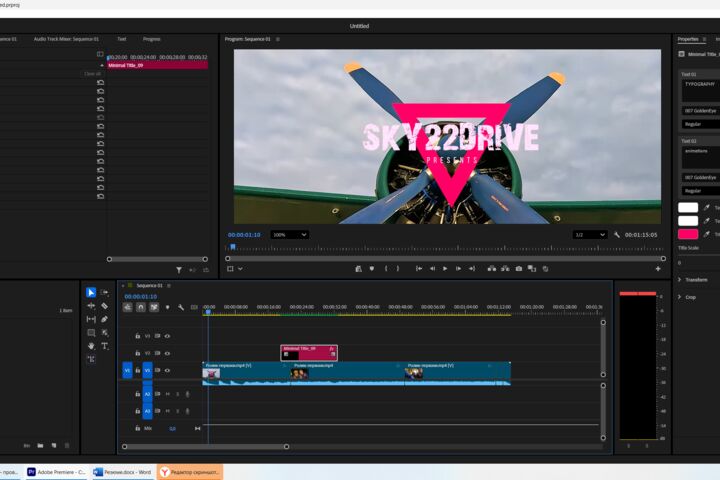The image size is (720, 480).
Task: Open the Text panel tab
Action: click(122, 39)
